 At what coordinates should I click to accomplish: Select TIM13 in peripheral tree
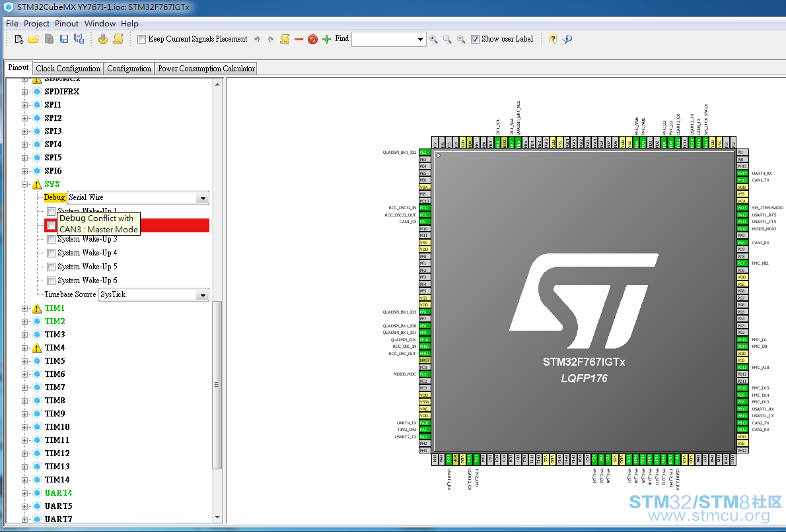coord(57,467)
